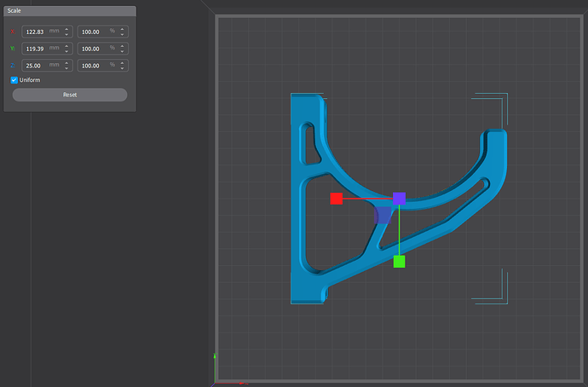Click the translucent blue Z-axis scale handle
588x387 pixels.
[383, 216]
